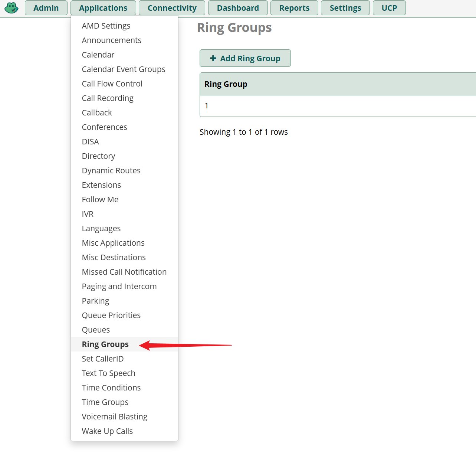Open IVR from the Applications list
Image resolution: width=476 pixels, height=461 pixels.
coord(88,214)
